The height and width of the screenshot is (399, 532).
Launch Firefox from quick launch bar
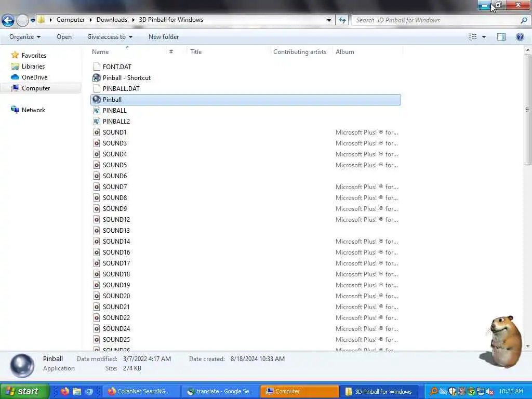click(65, 392)
